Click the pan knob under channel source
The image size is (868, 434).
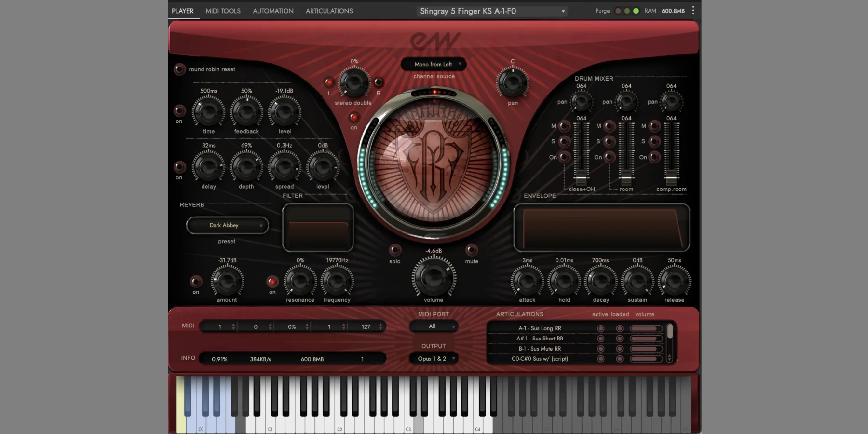tap(513, 82)
